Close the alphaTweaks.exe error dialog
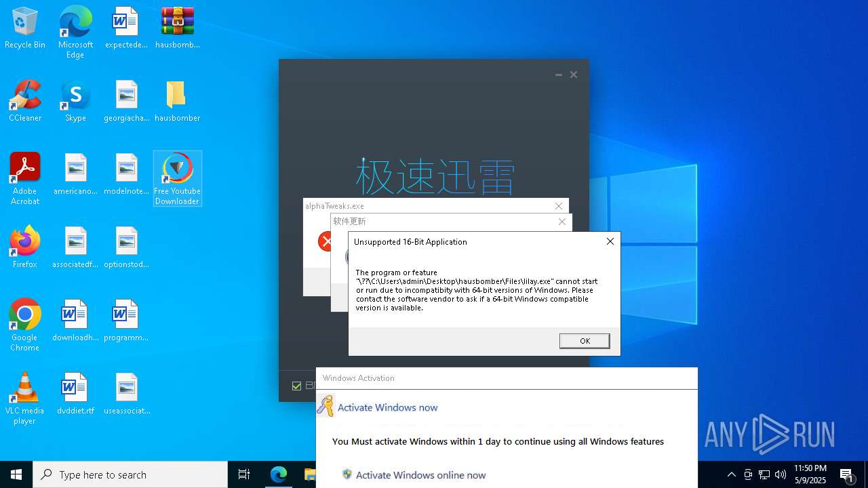The image size is (868, 488). coord(559,206)
